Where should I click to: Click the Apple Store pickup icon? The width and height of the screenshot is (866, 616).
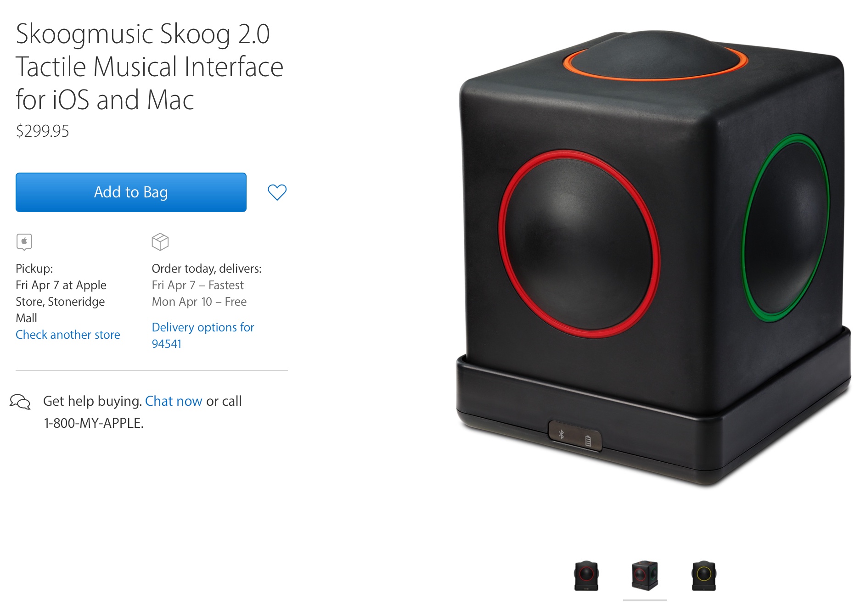coord(24,241)
